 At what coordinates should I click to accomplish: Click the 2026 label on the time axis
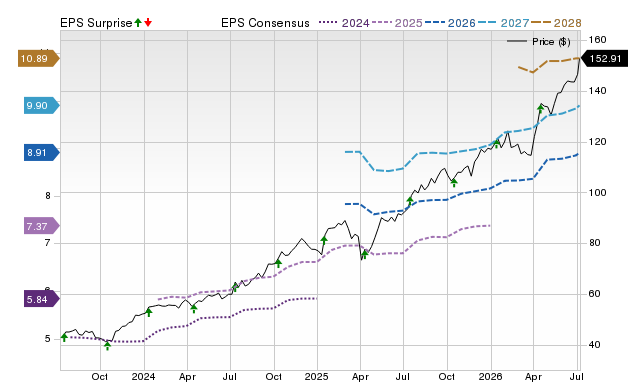click(x=490, y=376)
